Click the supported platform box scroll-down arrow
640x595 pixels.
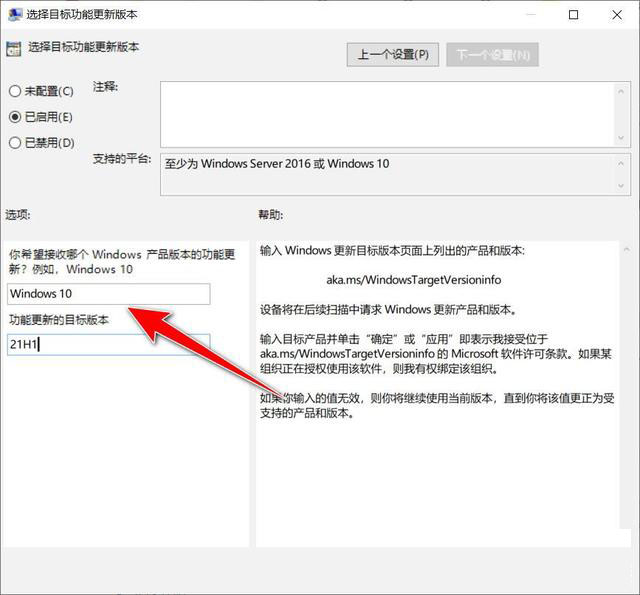click(621, 186)
